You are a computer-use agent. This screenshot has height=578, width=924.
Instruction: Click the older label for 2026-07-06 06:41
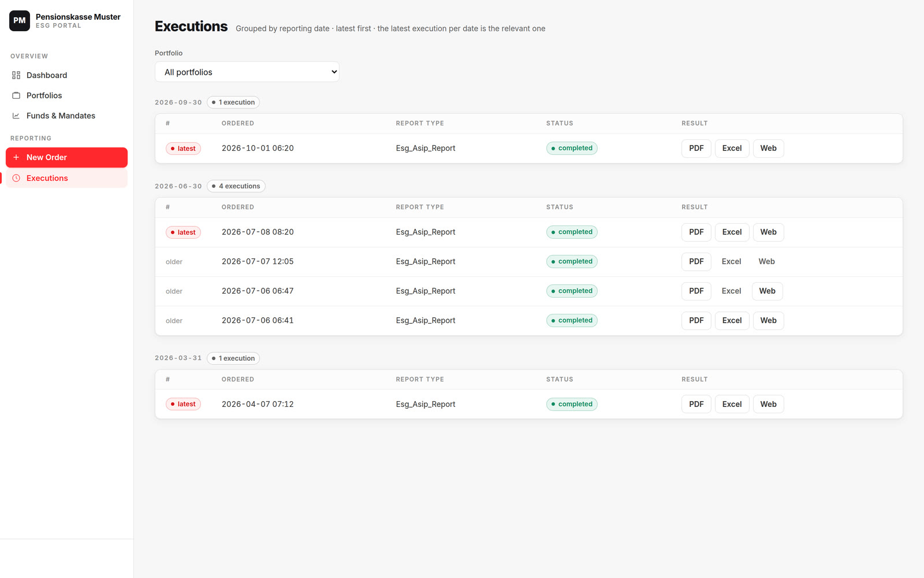[174, 321]
